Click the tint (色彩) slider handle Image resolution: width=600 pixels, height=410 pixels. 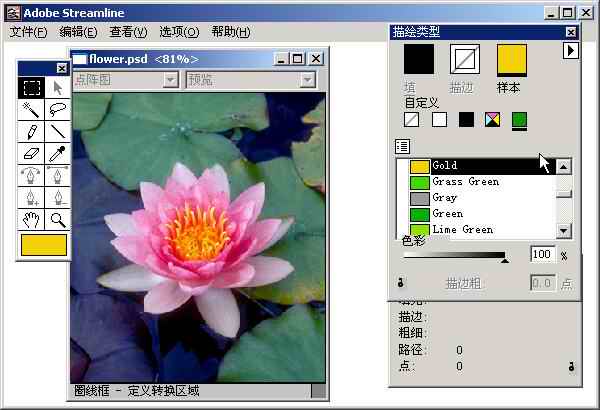[x=504, y=261]
